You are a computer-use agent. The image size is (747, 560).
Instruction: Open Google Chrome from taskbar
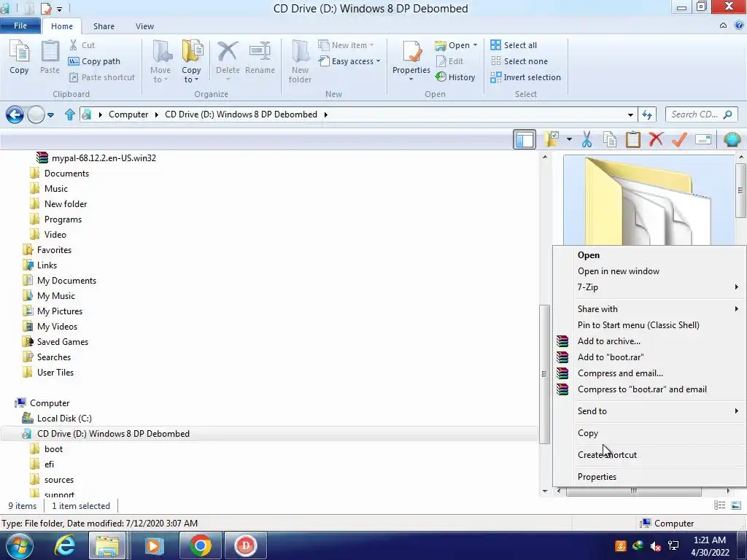(x=200, y=545)
